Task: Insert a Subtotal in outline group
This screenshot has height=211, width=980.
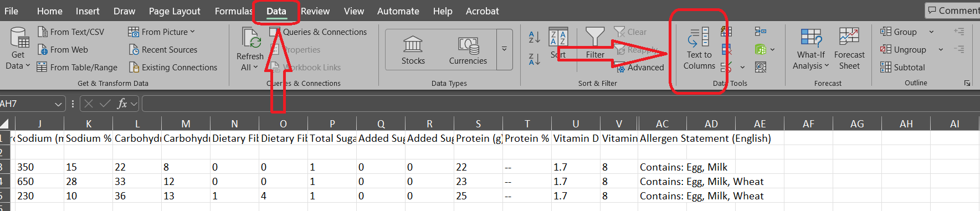Action: [902, 67]
